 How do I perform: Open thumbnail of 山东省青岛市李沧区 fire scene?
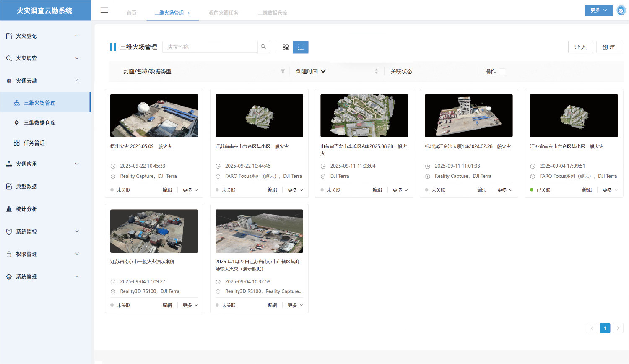point(364,116)
